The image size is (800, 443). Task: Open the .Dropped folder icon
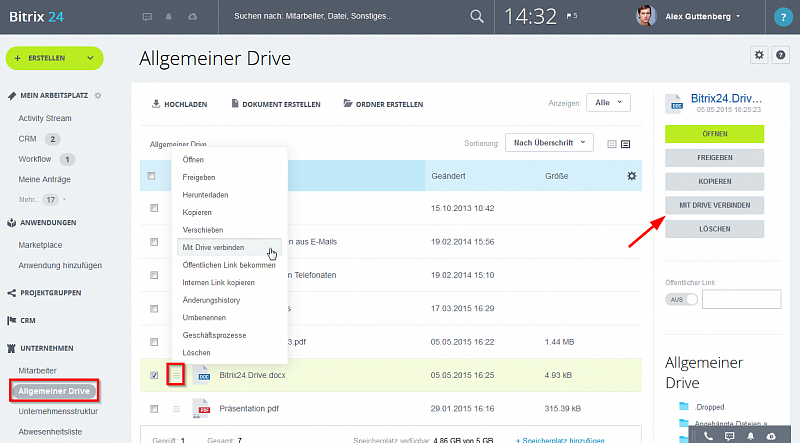click(x=684, y=406)
